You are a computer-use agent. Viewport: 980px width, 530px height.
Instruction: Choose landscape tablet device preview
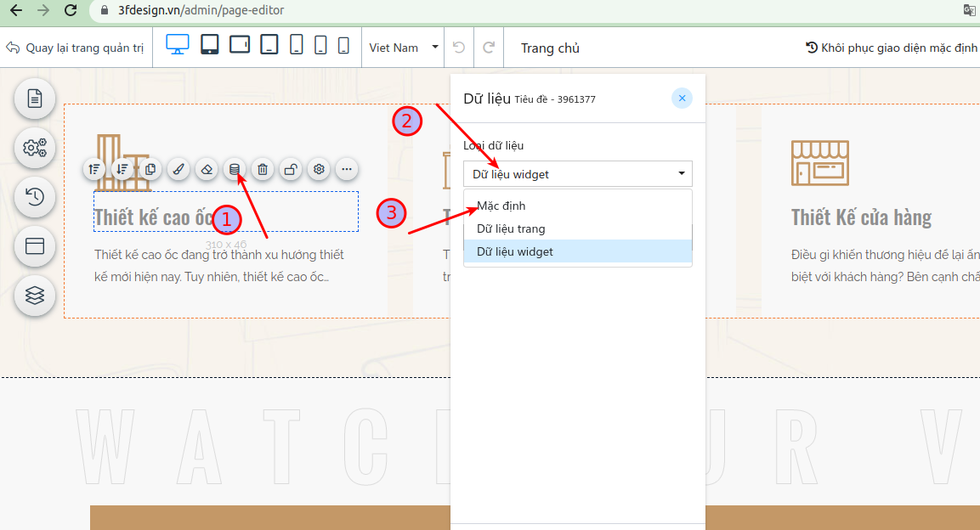pyautogui.click(x=240, y=44)
